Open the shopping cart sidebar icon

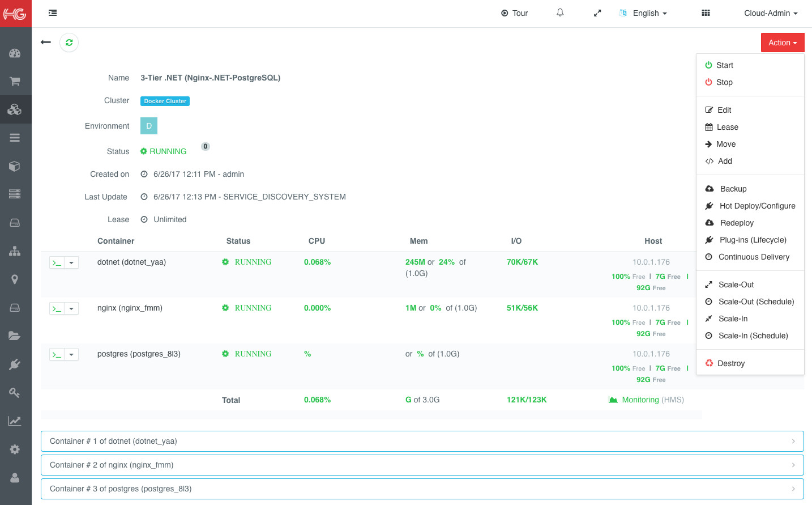(x=15, y=81)
